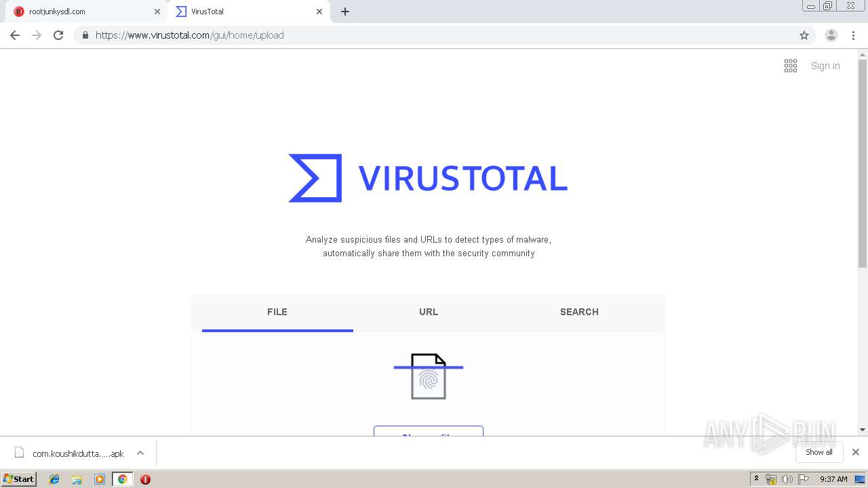Viewport: 868px width, 488px height.
Task: Click the page vertical scrollbar thumb
Action: [863, 163]
